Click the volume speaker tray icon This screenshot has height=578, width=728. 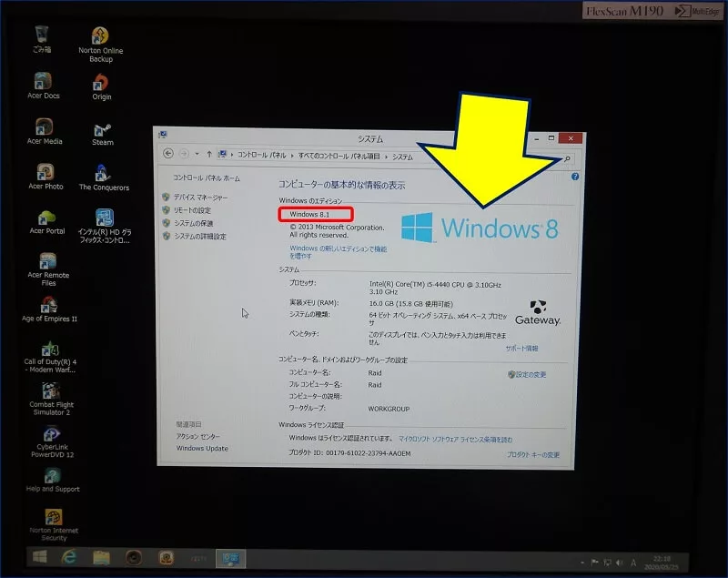pos(620,563)
